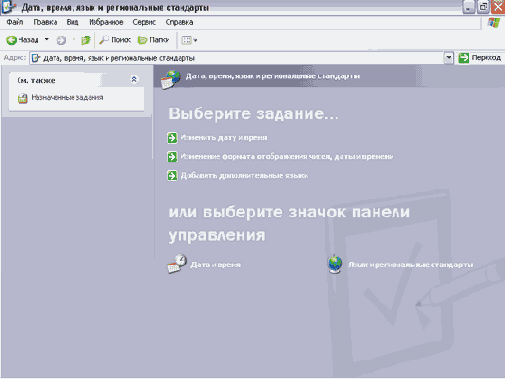Open the Справка menu
The height and width of the screenshot is (379, 505).
point(179,22)
